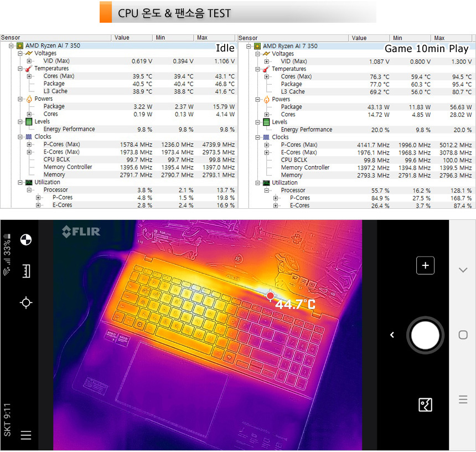Tap the temperature scale ruler icon

point(25,271)
